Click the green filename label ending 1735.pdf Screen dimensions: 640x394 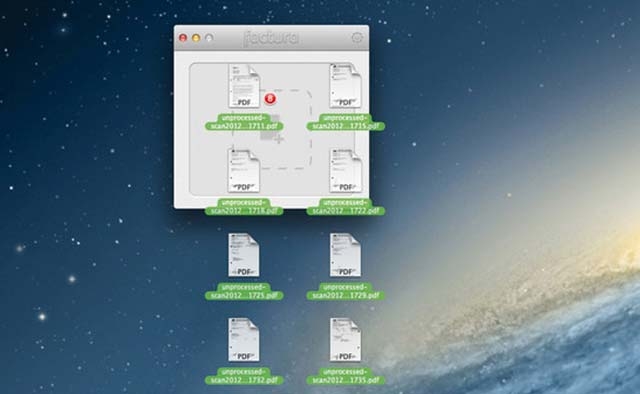346,376
